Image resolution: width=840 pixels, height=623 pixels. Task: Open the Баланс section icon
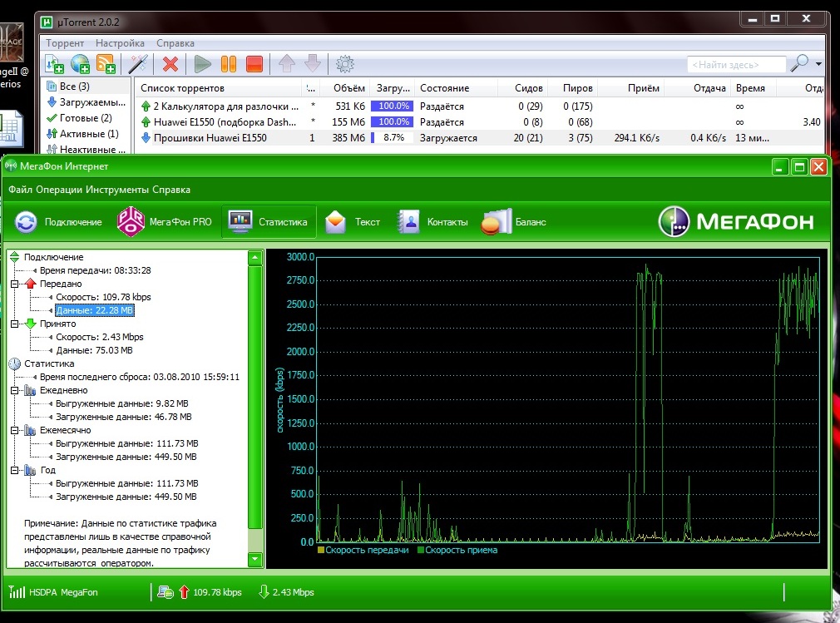[497, 222]
